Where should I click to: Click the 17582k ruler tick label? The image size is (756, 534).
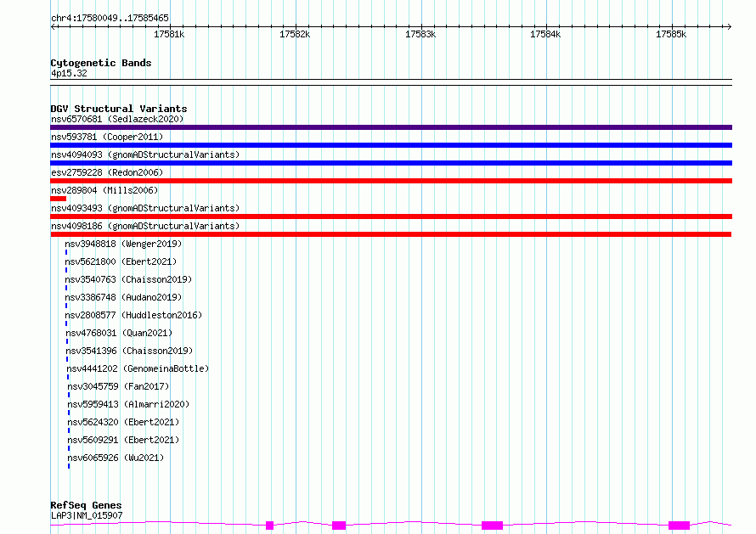[295, 34]
